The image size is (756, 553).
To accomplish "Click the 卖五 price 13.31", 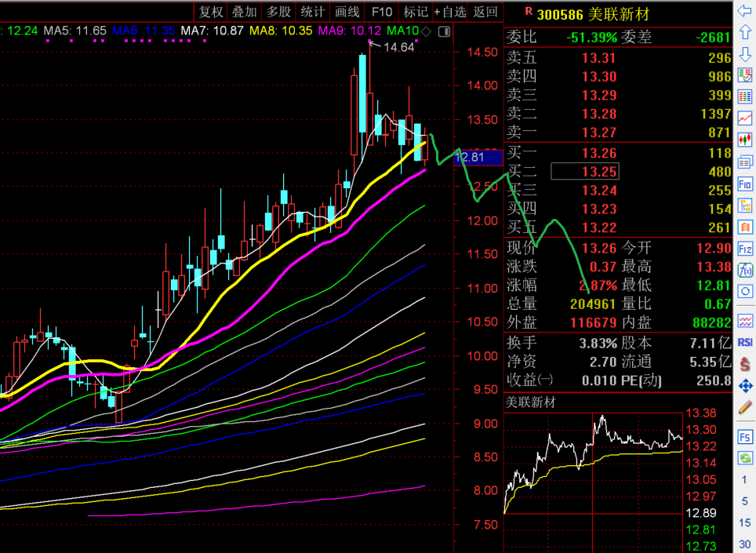I will pos(599,58).
